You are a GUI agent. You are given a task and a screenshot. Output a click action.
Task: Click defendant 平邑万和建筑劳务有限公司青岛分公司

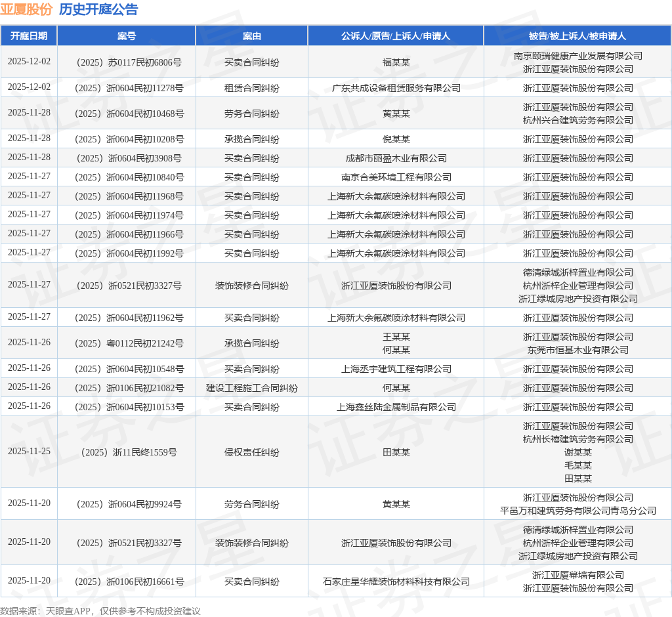[577, 511]
